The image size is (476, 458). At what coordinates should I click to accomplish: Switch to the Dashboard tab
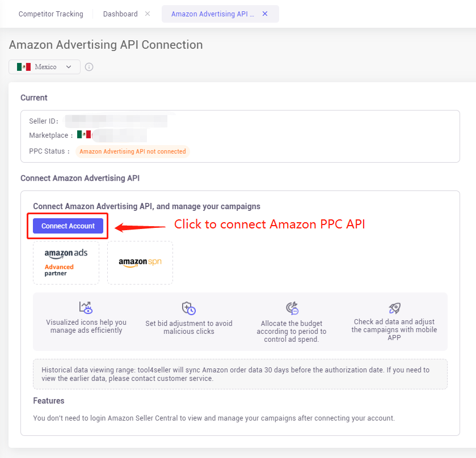pyautogui.click(x=120, y=14)
